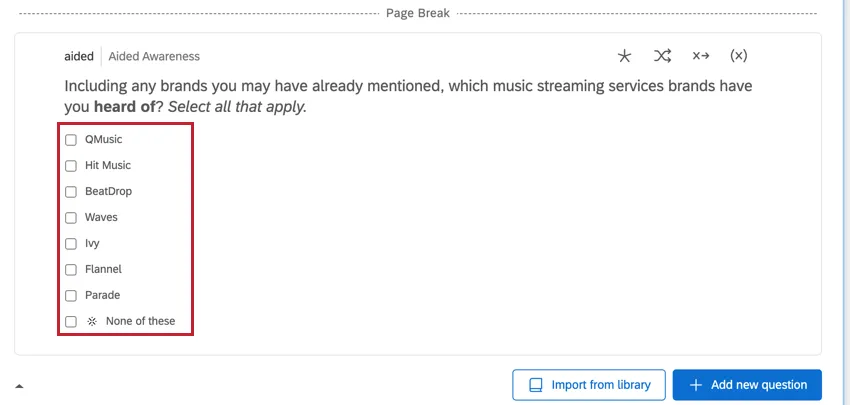Screen dimensions: 850x405
Task: Check the Waves option box
Action: coord(71,218)
